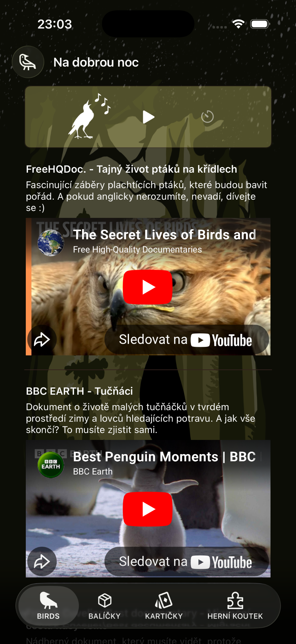Share the Secret Lives of Birds video

pos(42,340)
